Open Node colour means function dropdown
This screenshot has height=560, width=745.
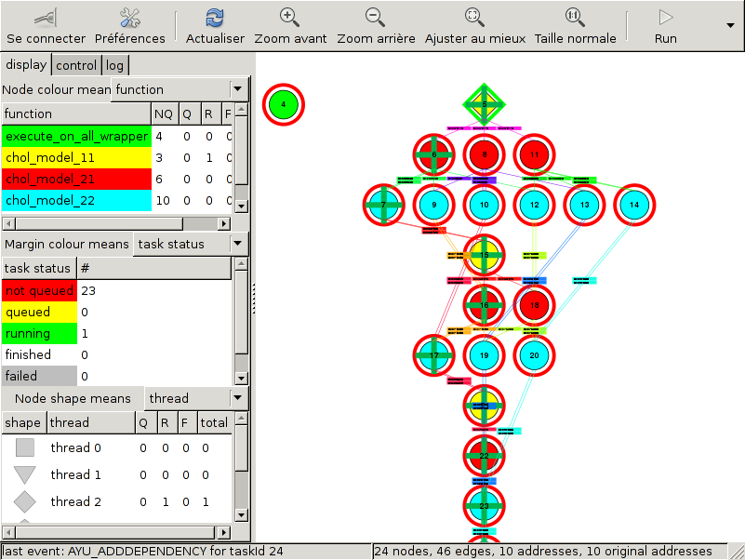point(237,89)
